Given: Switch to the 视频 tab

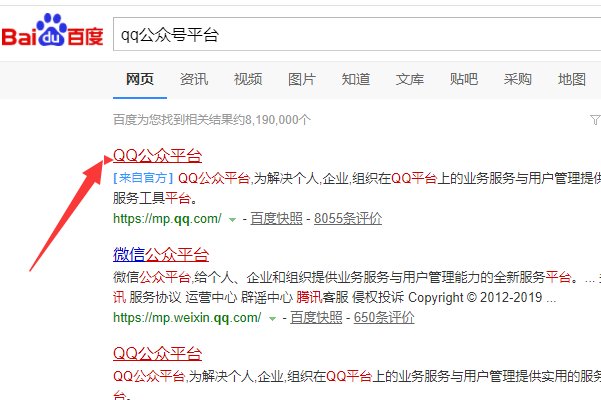Looking at the screenshot, I should coord(248,79).
